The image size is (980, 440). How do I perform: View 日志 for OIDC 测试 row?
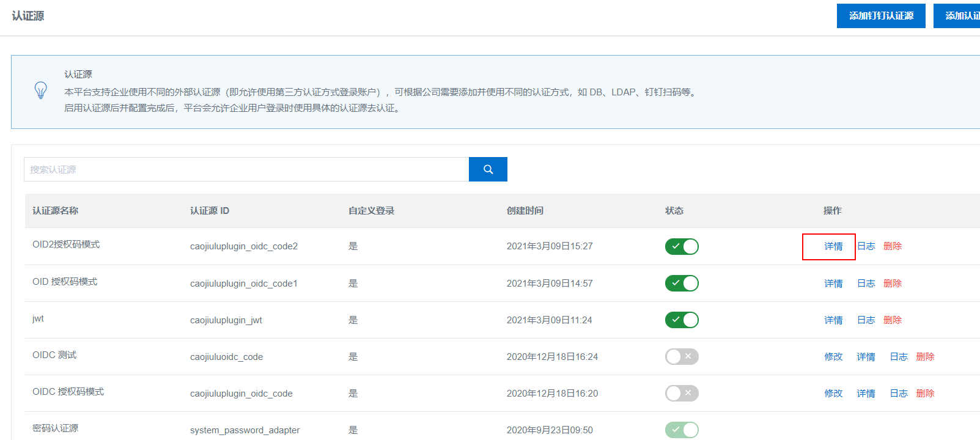[x=898, y=357]
